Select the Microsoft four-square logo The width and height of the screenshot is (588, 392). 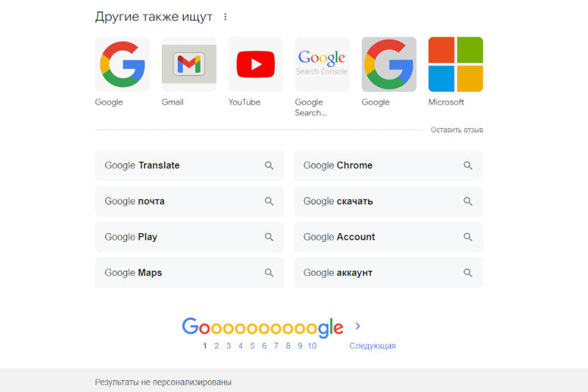coord(456,65)
